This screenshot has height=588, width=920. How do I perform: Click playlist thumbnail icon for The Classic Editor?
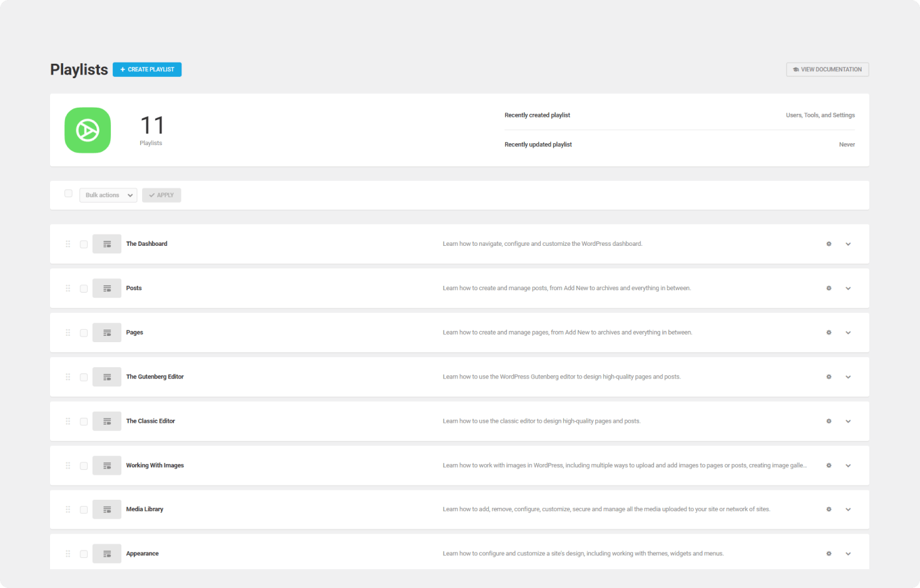click(x=107, y=422)
